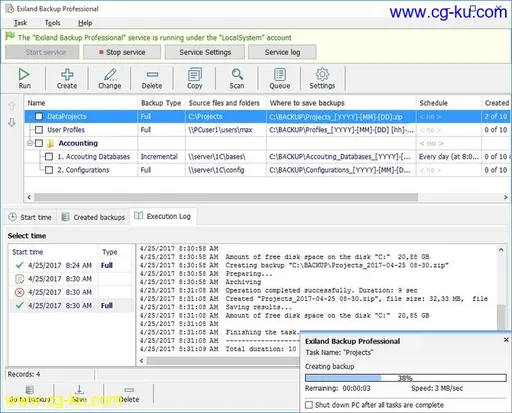The image size is (512, 413).
Task: Click the Where to save backups header
Action: click(341, 103)
